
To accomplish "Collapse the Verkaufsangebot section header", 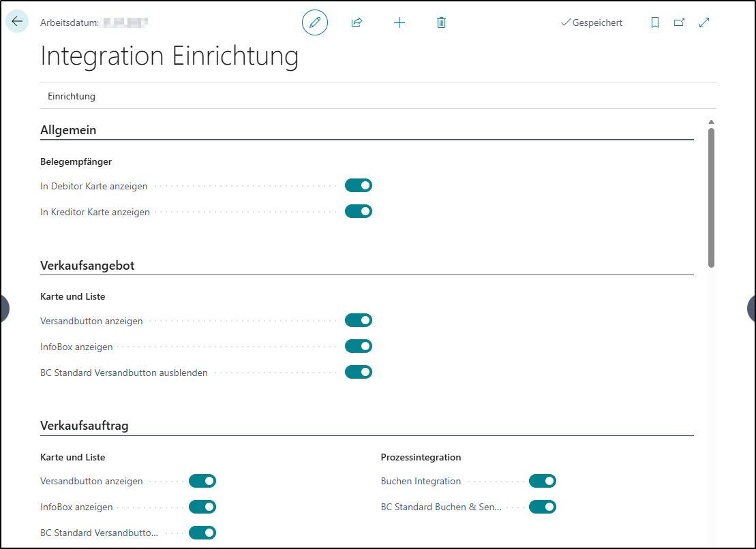I will coord(87,265).
